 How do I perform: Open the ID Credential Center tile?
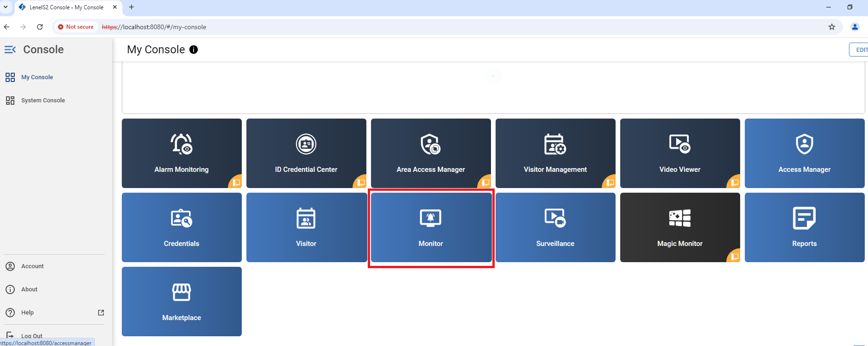point(306,153)
